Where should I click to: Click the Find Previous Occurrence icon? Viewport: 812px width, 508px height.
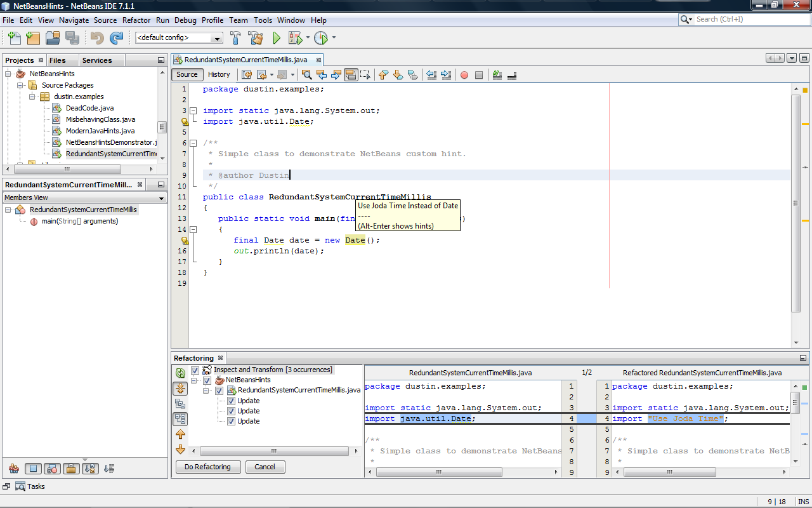pyautogui.click(x=321, y=75)
